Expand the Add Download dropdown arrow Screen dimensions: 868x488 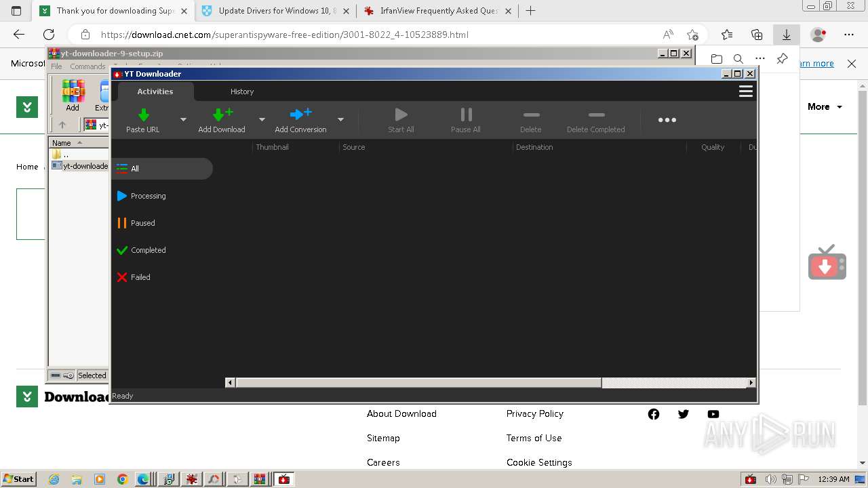click(x=262, y=119)
